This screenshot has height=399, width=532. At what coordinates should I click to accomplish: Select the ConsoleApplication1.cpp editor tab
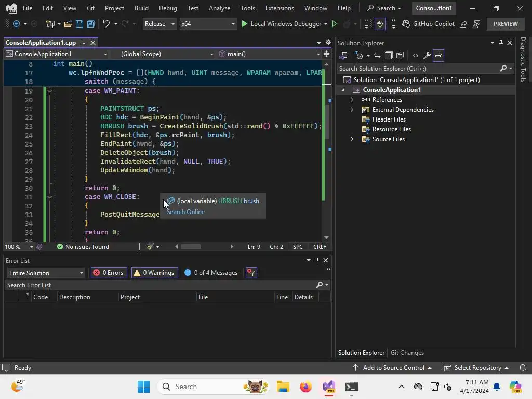click(x=41, y=43)
